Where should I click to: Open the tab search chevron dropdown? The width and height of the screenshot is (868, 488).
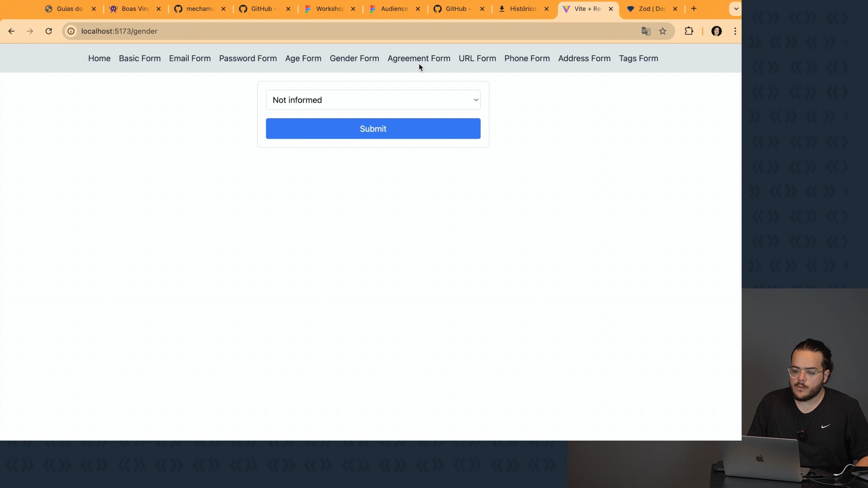(736, 9)
